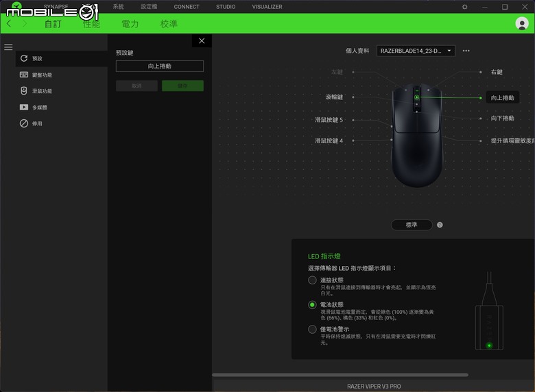Switch to 校準 calibration tab
535x392 pixels.
coord(169,24)
